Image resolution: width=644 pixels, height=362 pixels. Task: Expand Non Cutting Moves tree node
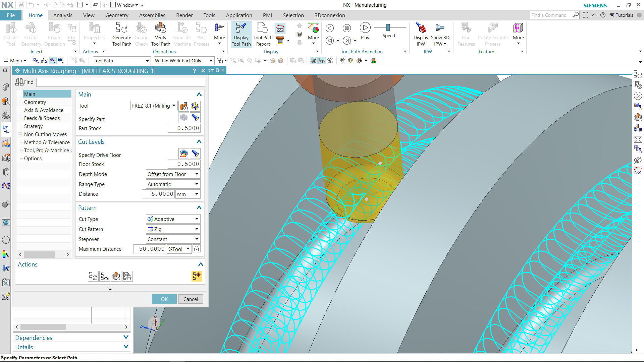coord(20,134)
